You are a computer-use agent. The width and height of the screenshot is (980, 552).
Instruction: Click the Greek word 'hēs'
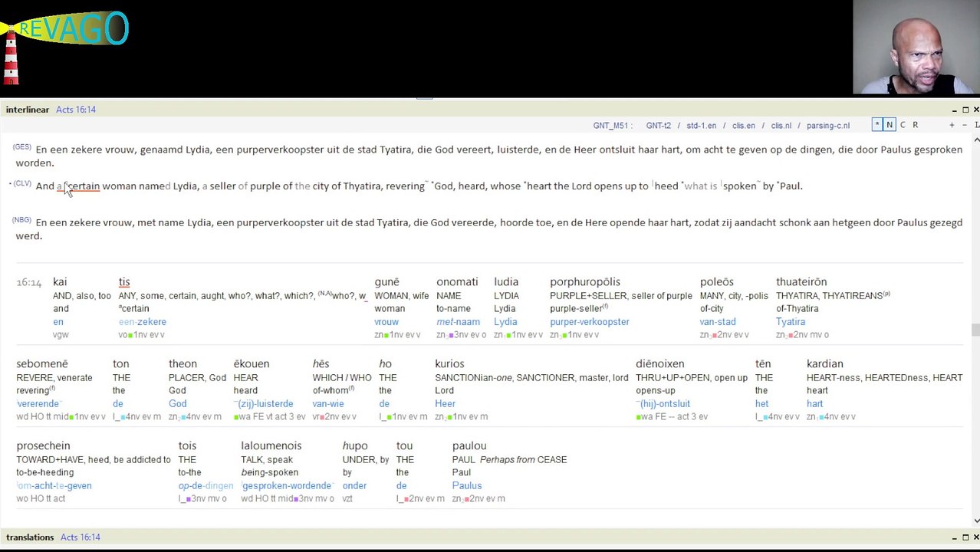[x=321, y=364]
